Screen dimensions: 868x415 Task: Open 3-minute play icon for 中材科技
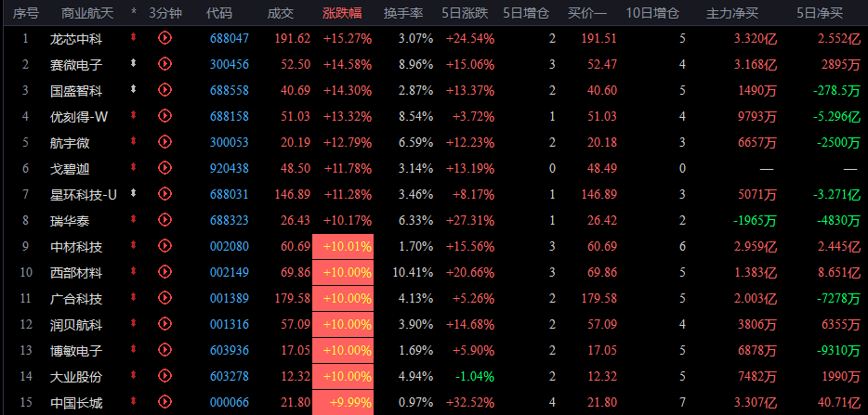(x=165, y=246)
